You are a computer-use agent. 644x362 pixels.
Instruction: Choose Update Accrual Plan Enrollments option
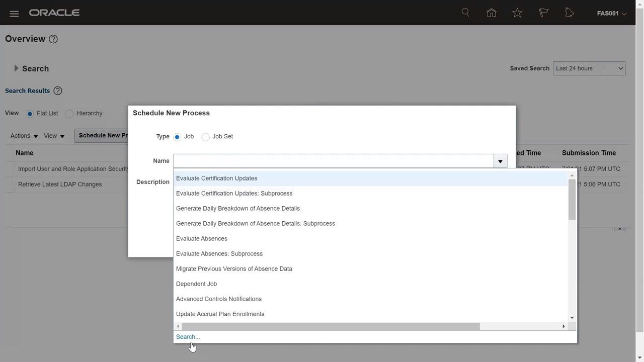pos(370,314)
